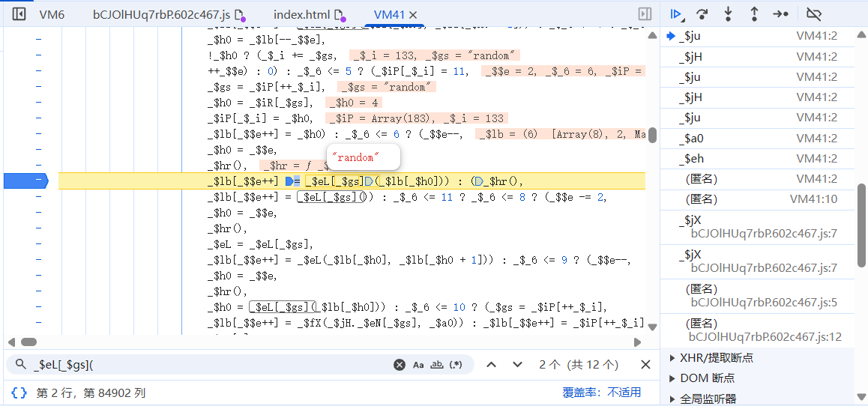Toggle match case (Aa) in search
This screenshot has height=406, width=868.
tap(418, 365)
